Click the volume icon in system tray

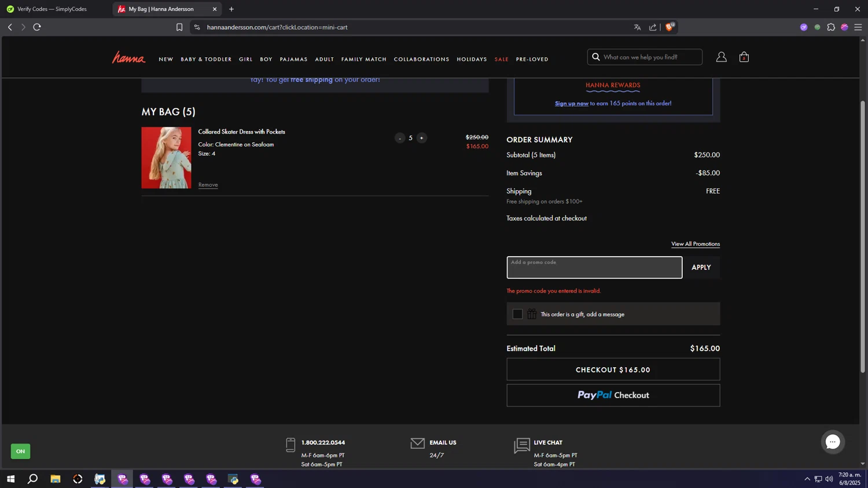click(829, 479)
